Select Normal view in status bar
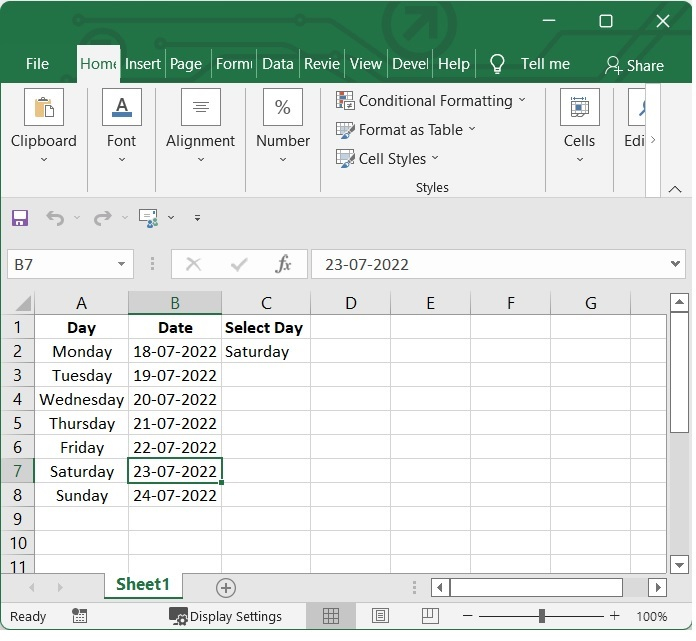 331,616
